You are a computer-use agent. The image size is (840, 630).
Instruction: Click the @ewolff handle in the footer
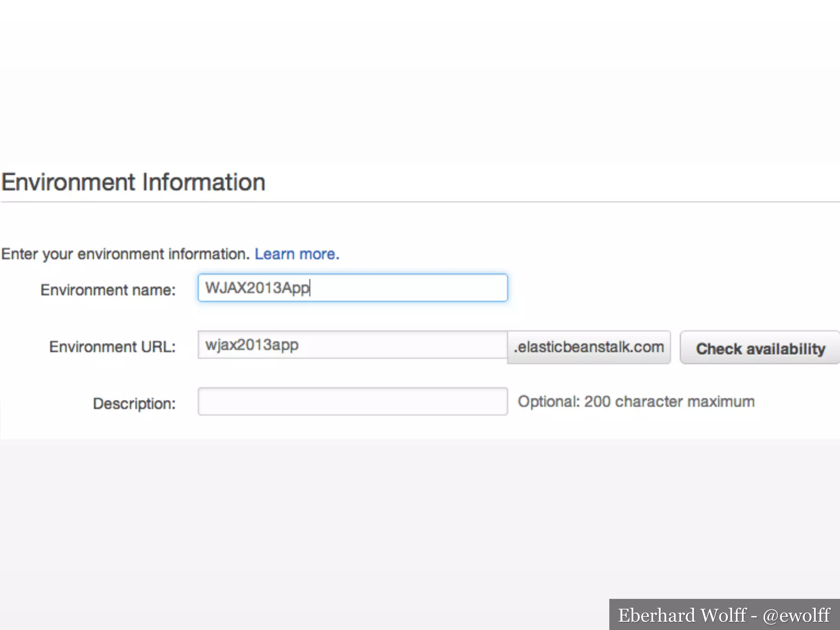pos(796,615)
